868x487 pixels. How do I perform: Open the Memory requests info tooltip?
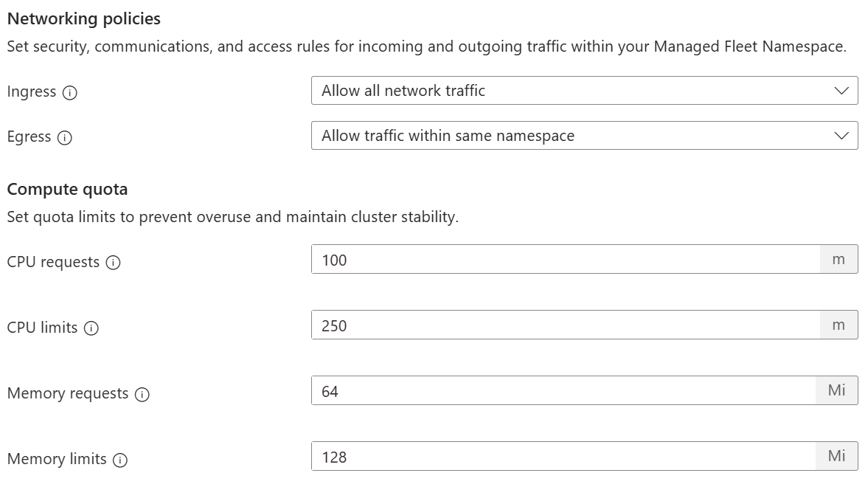click(x=142, y=394)
